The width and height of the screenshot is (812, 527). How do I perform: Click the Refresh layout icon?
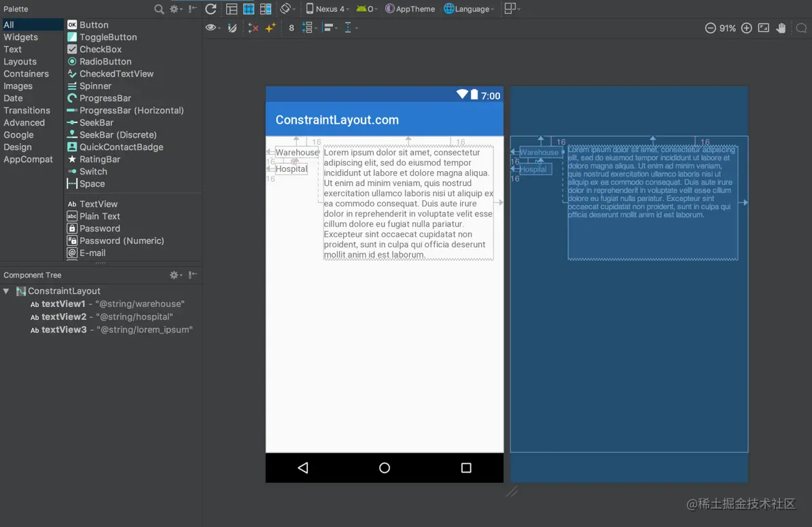[x=211, y=9]
